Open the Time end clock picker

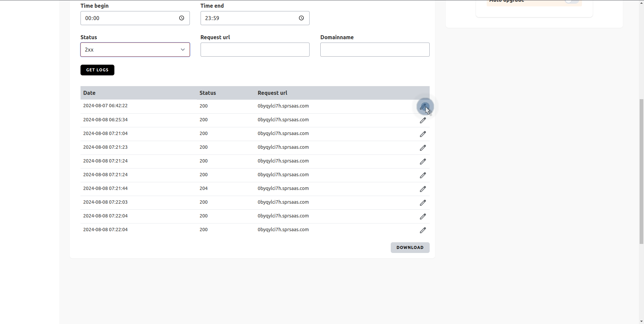[x=301, y=18]
